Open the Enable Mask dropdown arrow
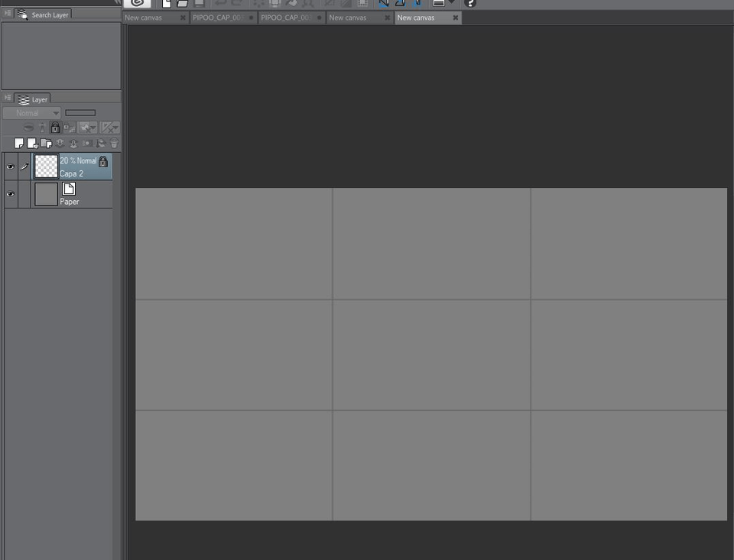The height and width of the screenshot is (560, 734). click(93, 128)
